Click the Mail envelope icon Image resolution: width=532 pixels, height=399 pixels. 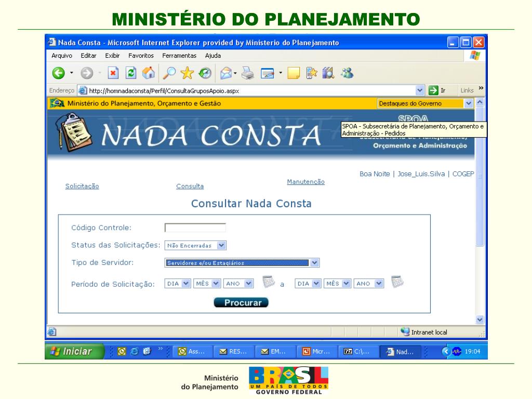click(x=226, y=73)
